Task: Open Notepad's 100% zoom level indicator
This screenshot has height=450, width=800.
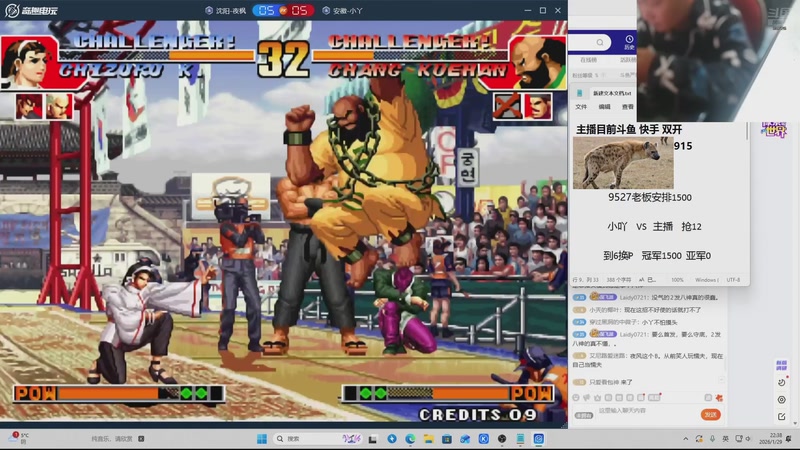Action: (677, 280)
